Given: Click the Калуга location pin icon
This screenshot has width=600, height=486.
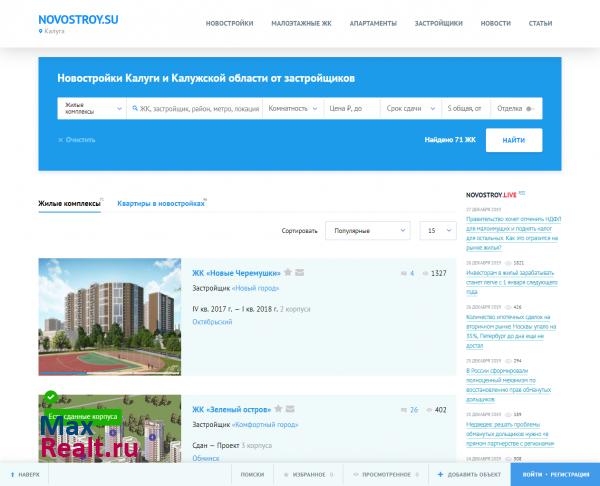Looking at the screenshot, I should 40,31.
